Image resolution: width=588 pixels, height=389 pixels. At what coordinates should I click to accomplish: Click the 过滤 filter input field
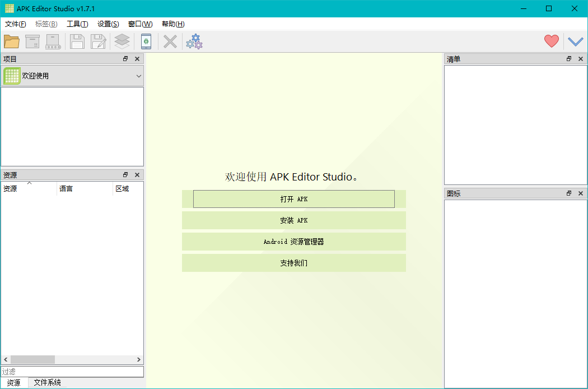(72, 372)
